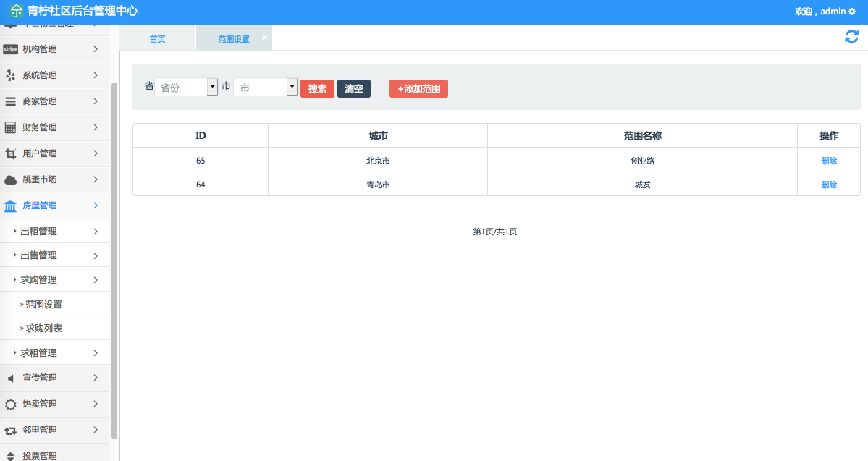Screen dimensions: 868x461
Task: Click the 欢迎, admin text
Action: (x=819, y=12)
